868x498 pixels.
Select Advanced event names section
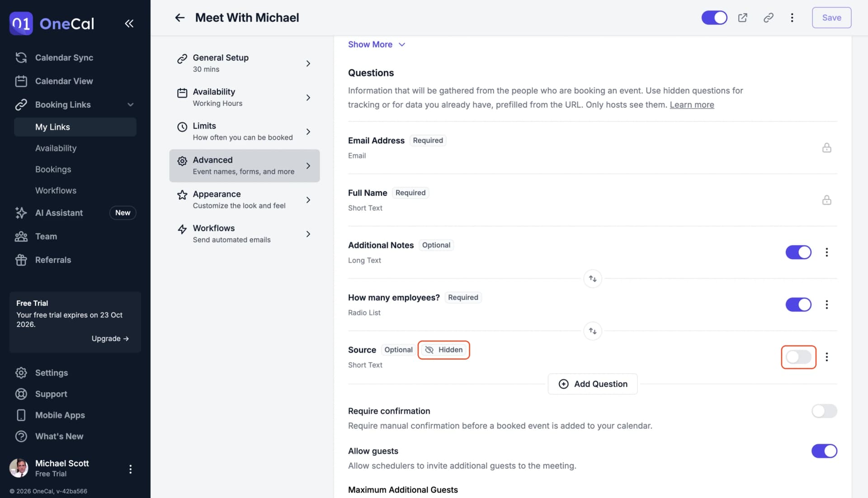(244, 166)
